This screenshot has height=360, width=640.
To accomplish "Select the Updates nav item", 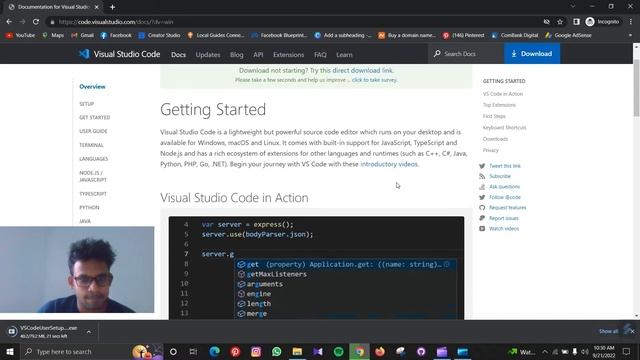I will tap(208, 54).
